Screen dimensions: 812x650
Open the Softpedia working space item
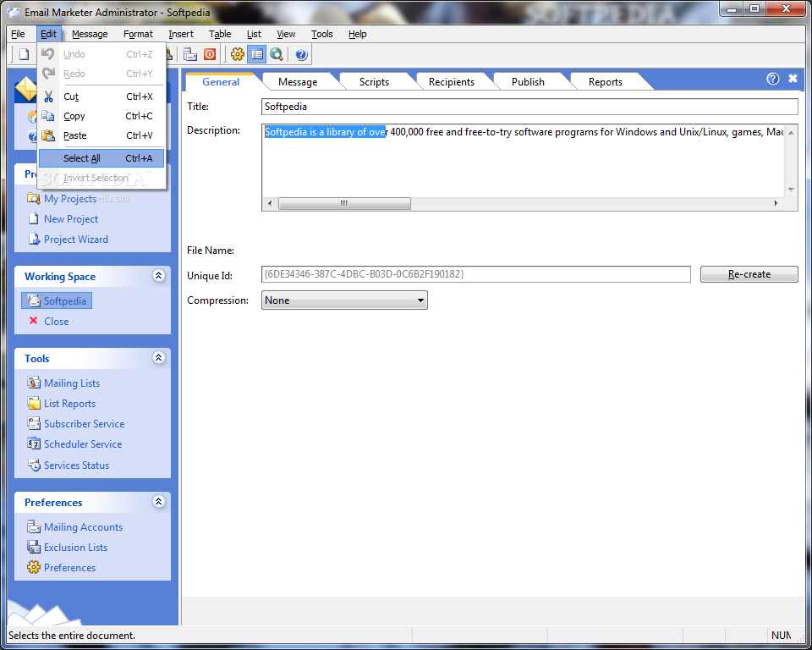click(x=57, y=300)
